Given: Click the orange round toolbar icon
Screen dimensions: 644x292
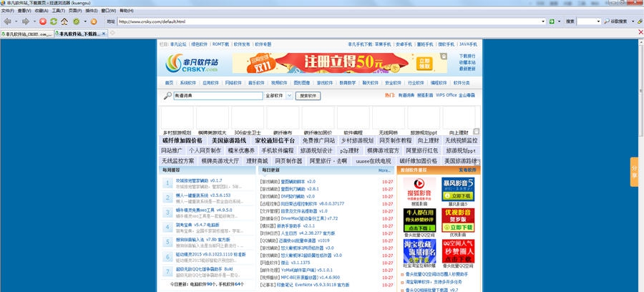Looking at the screenshot, I should 94,21.
